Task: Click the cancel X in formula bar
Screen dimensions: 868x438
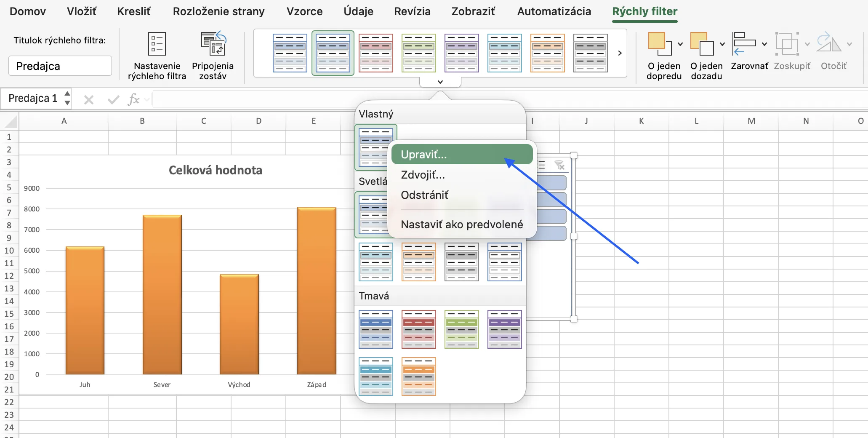Action: tap(89, 100)
